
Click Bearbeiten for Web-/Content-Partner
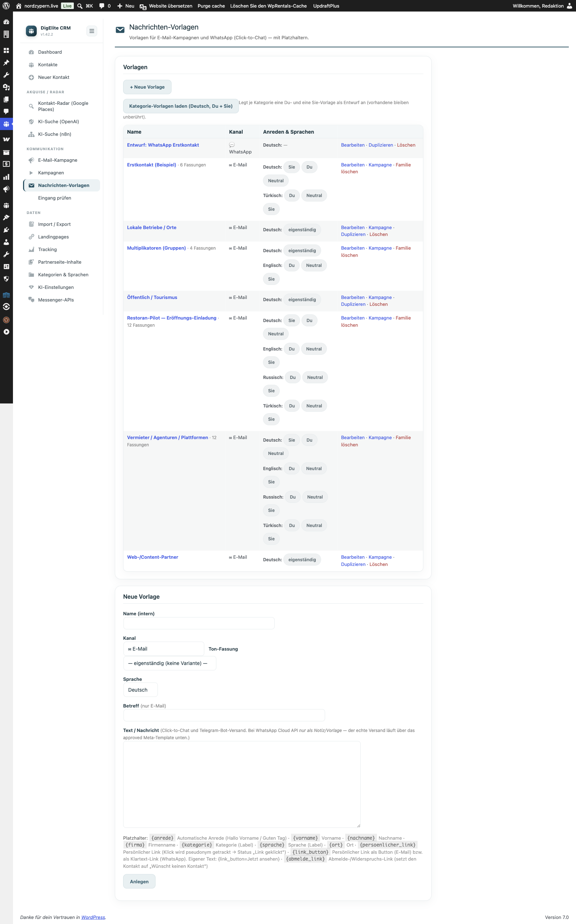353,557
